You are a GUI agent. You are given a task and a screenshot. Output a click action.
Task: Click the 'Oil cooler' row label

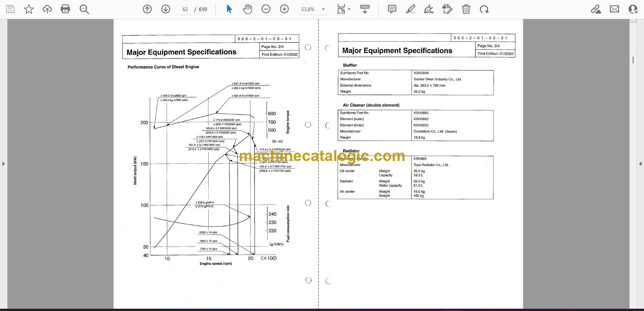click(347, 171)
